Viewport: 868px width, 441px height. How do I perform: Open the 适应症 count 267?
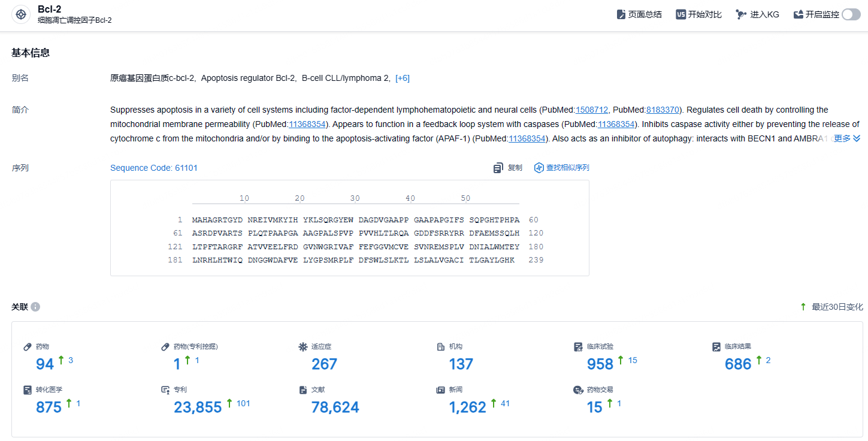click(x=324, y=364)
